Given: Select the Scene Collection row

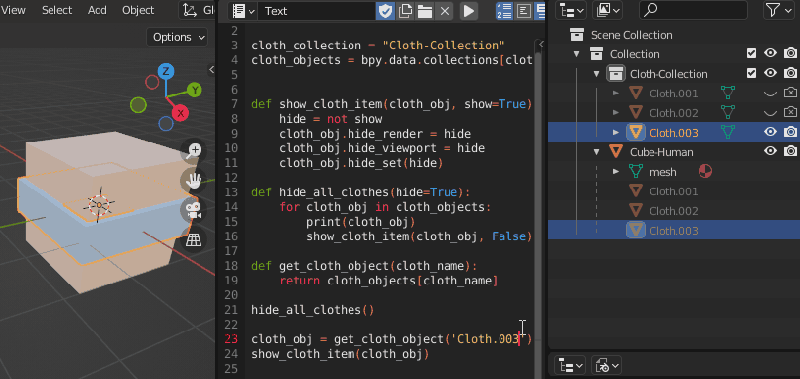Looking at the screenshot, I should point(674,35).
